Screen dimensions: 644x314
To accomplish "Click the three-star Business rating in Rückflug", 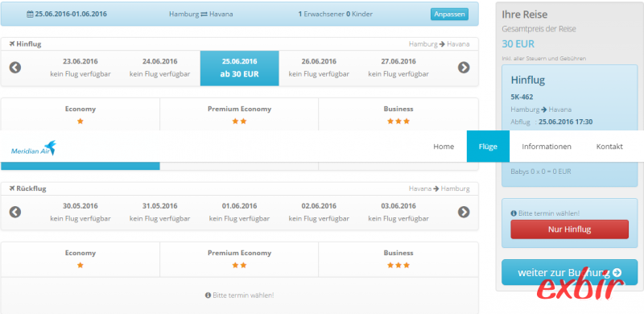I will (x=398, y=265).
